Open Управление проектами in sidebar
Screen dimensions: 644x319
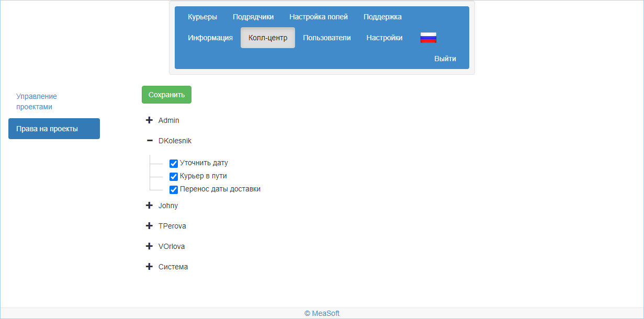37,101
